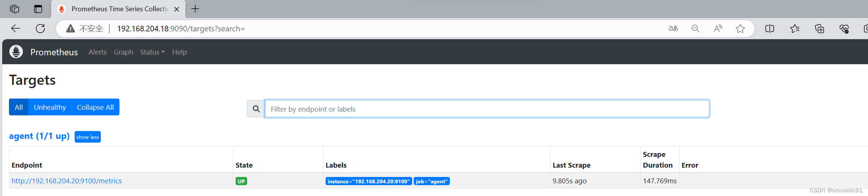
Task: Focus the Filter by endpoint or labels field
Action: [487, 109]
